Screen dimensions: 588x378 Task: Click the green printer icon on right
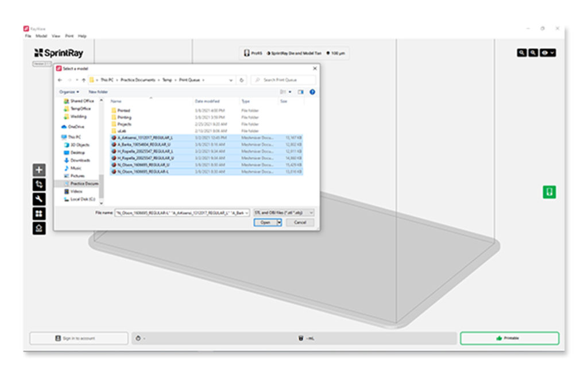[550, 192]
